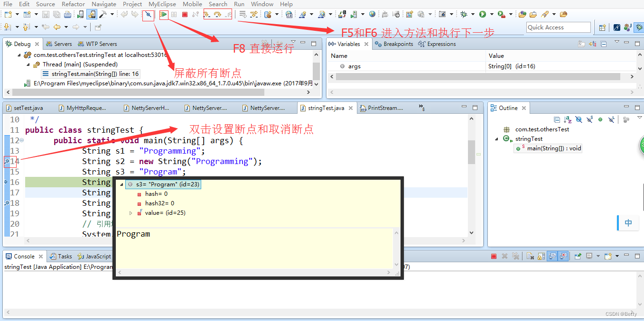This screenshot has width=644, height=321.
Task: Switch to the Debug perspective bug icon
Action: point(639,28)
